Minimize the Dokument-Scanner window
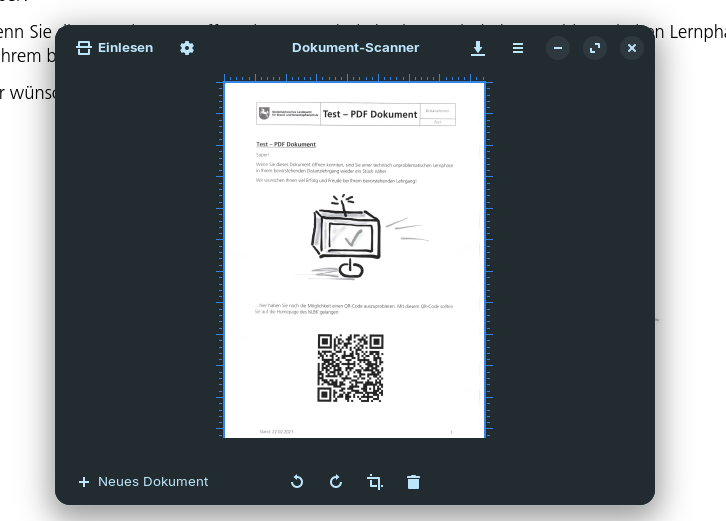This screenshot has height=521, width=726. [558, 48]
